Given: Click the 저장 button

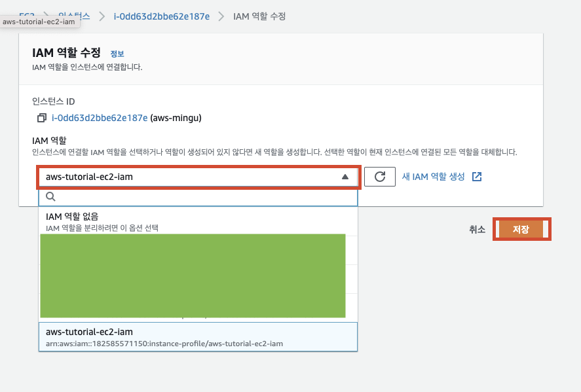Looking at the screenshot, I should (521, 229).
